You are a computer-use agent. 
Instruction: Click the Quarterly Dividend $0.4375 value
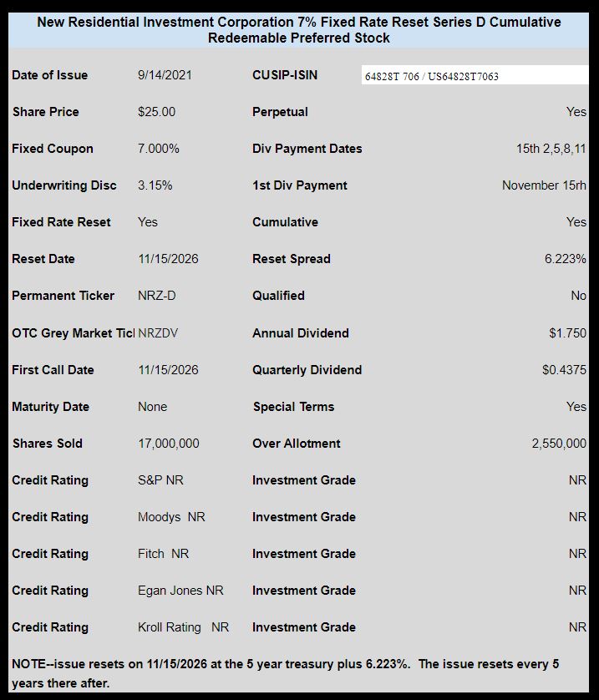[x=564, y=370]
